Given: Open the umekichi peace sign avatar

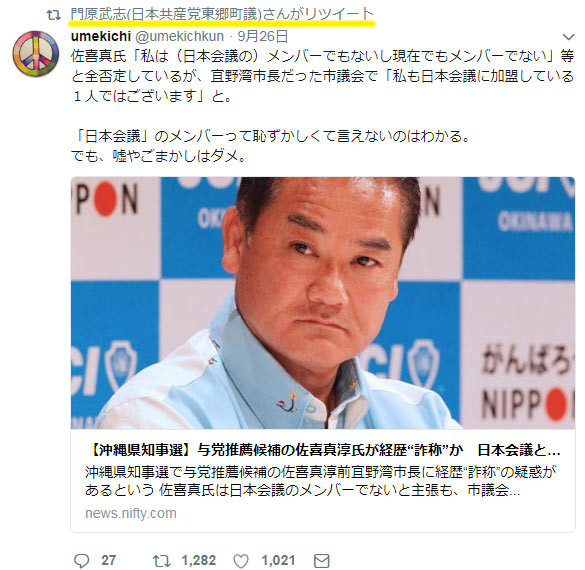Looking at the screenshot, I should point(35,54).
